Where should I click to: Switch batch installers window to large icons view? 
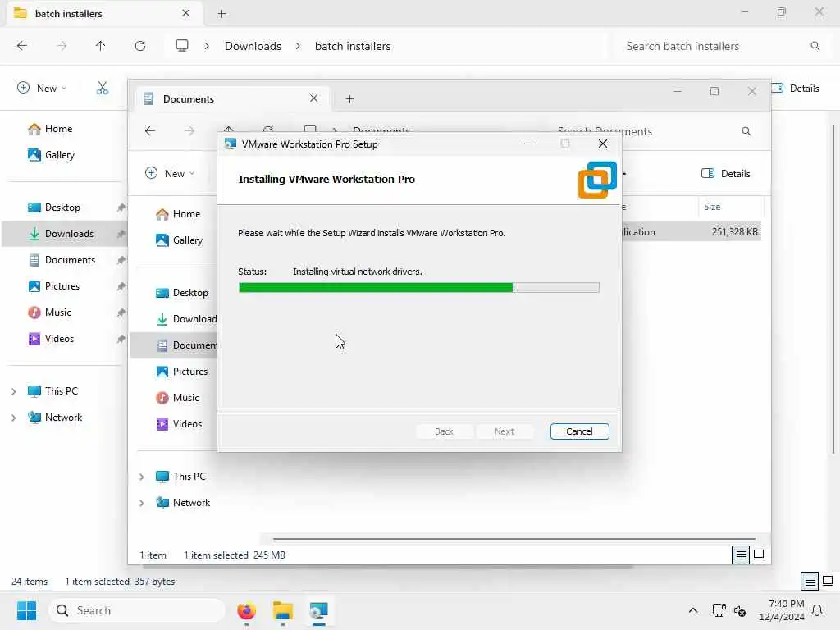point(828,582)
